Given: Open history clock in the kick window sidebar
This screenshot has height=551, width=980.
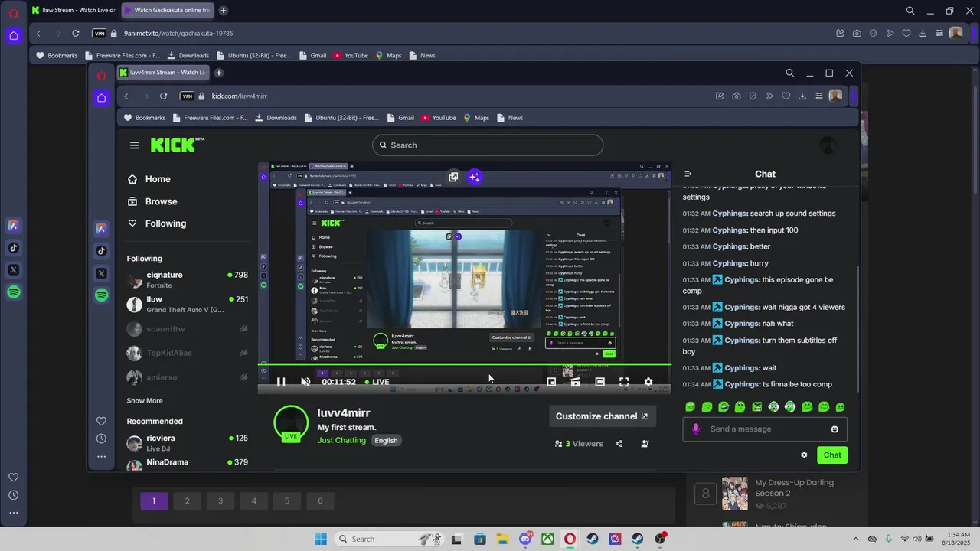Looking at the screenshot, I should point(101,439).
